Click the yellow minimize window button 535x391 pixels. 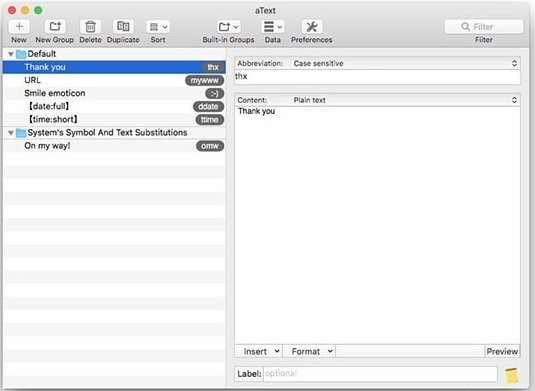[25, 10]
